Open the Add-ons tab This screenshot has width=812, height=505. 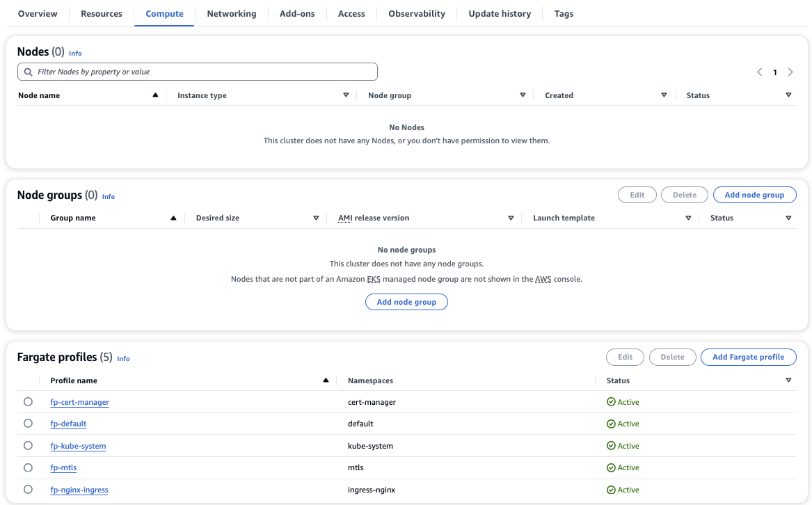(297, 13)
